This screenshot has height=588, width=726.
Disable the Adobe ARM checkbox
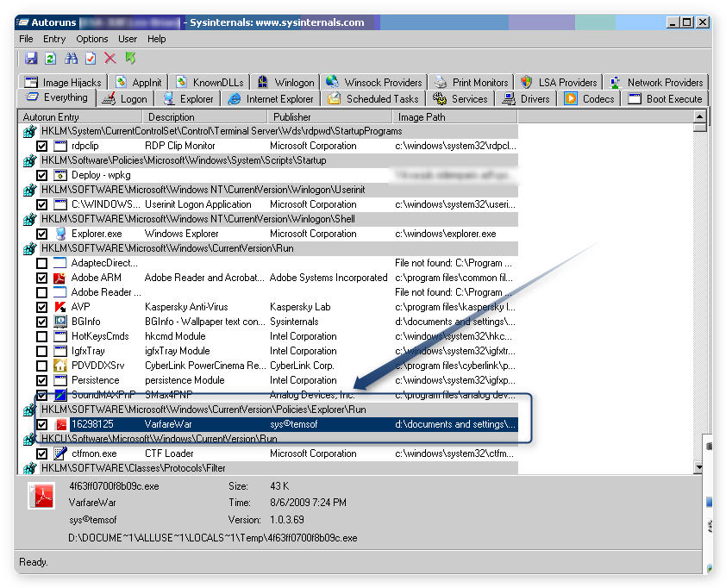click(41, 278)
